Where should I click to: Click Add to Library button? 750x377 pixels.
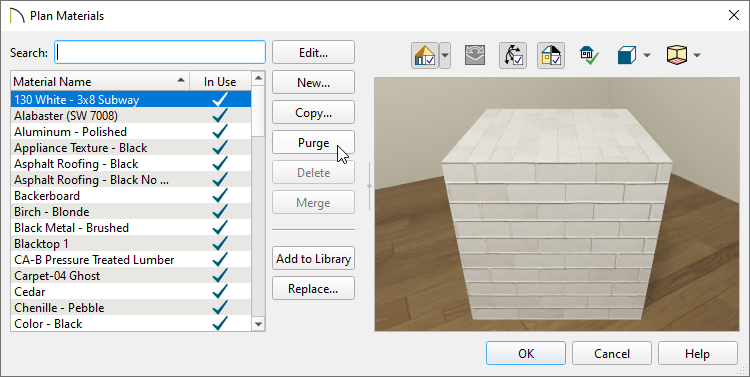click(313, 258)
